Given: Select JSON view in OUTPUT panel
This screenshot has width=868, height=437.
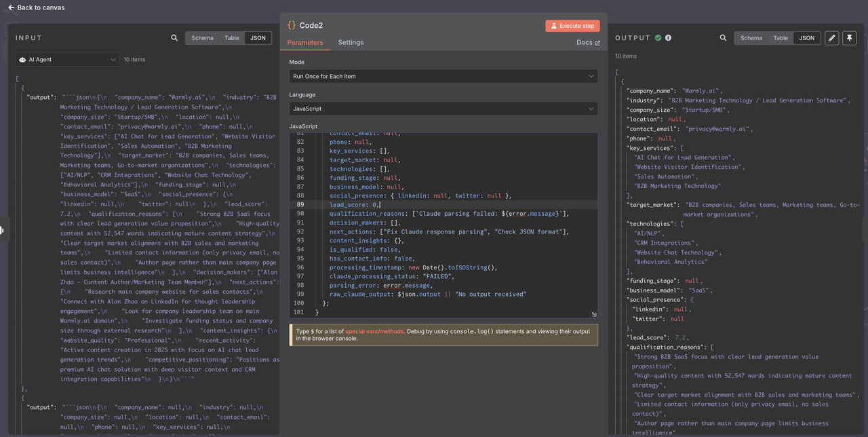Looking at the screenshot, I should [807, 38].
